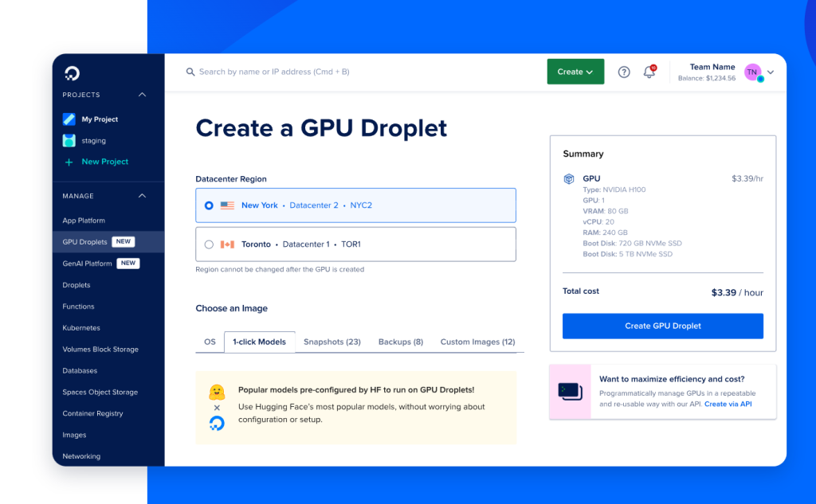Click the NEW badge next to GPU Droplets

tap(124, 242)
